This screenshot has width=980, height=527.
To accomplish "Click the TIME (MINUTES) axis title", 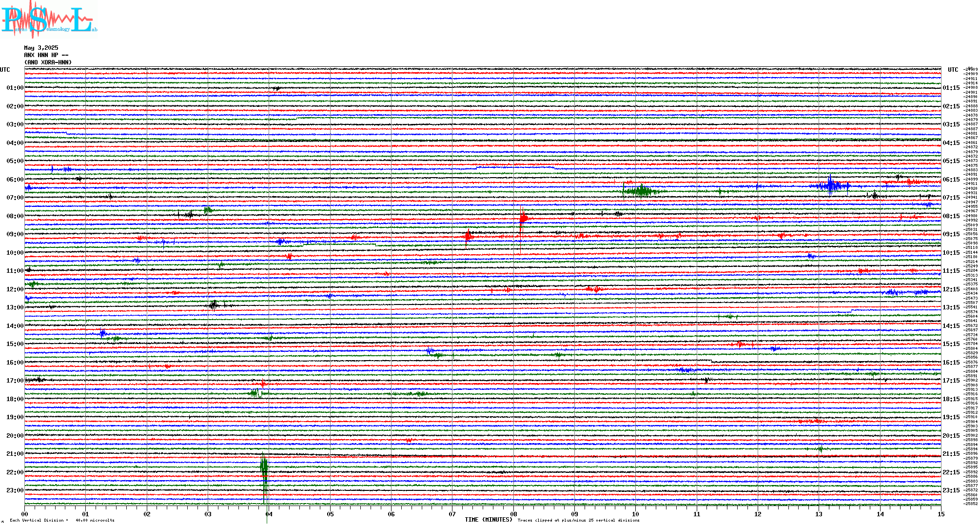I will pos(489,520).
